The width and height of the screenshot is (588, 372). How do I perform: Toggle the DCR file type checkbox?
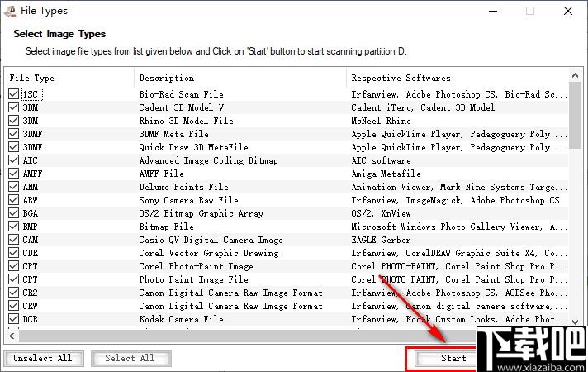[13, 319]
